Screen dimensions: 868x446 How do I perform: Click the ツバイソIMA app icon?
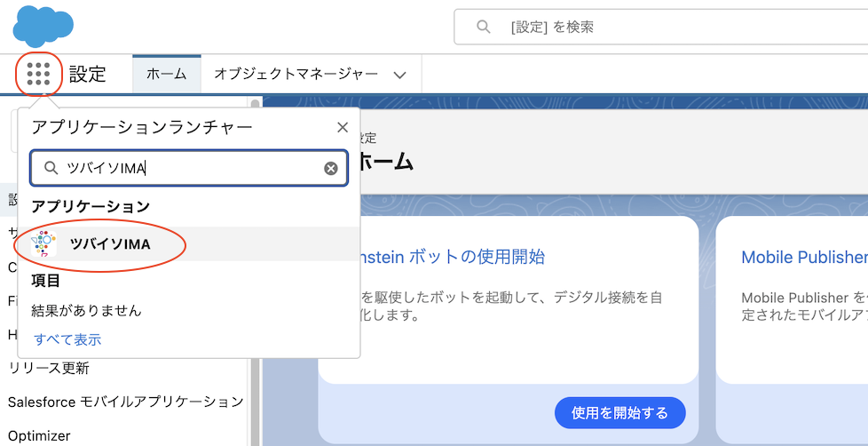point(43,243)
